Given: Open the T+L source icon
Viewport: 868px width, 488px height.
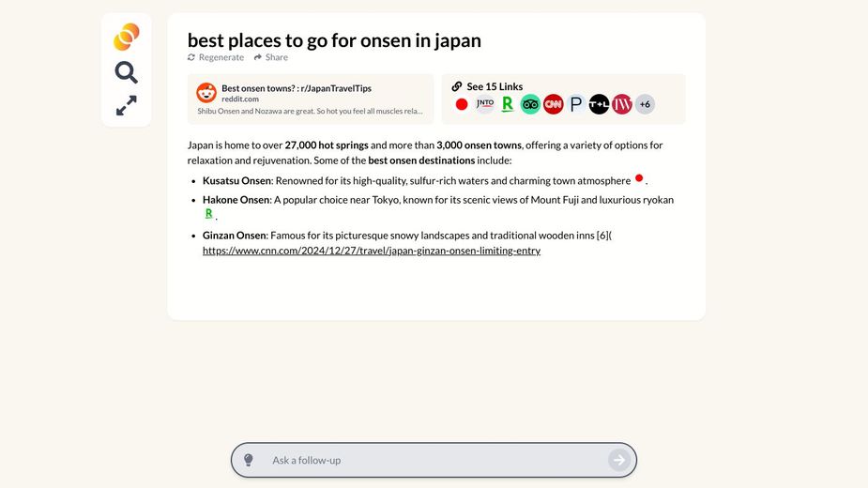Looking at the screenshot, I should click(599, 104).
